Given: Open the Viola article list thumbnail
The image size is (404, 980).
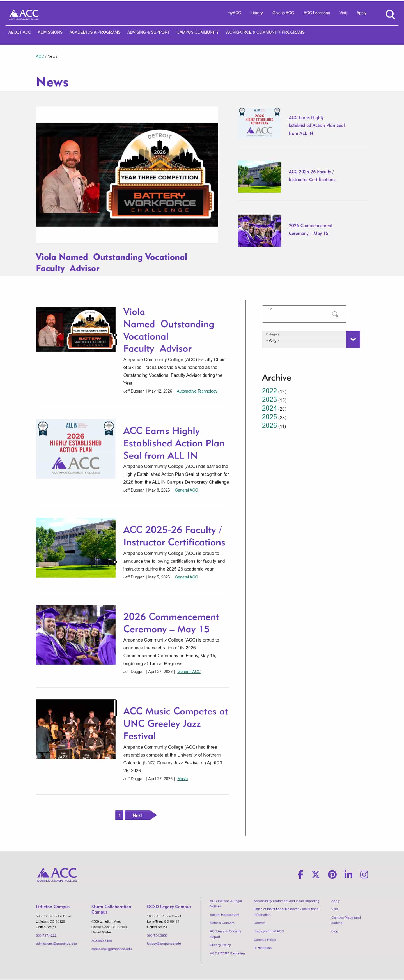Looking at the screenshot, I should click(75, 329).
